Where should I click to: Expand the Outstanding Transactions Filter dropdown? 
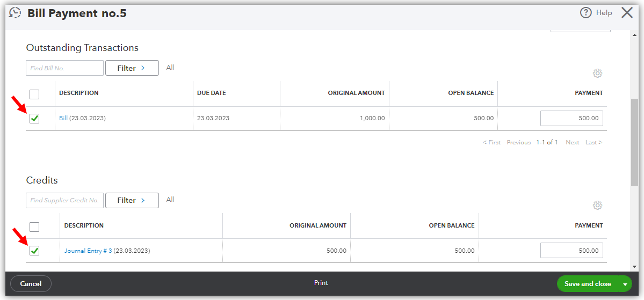(132, 68)
